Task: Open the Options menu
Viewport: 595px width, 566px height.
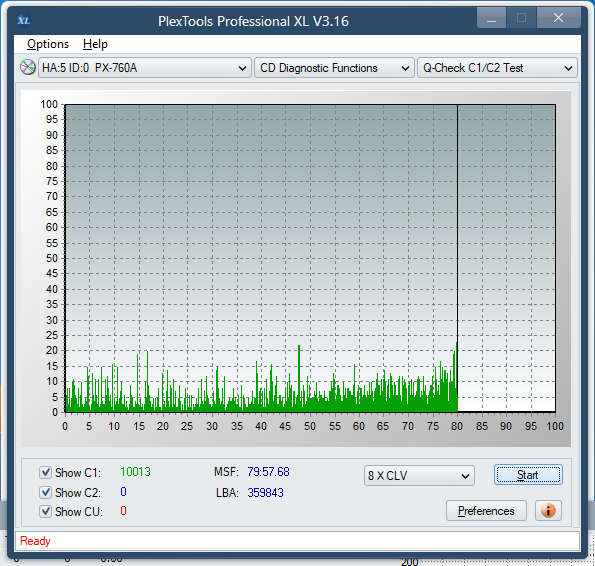Action: 48,44
